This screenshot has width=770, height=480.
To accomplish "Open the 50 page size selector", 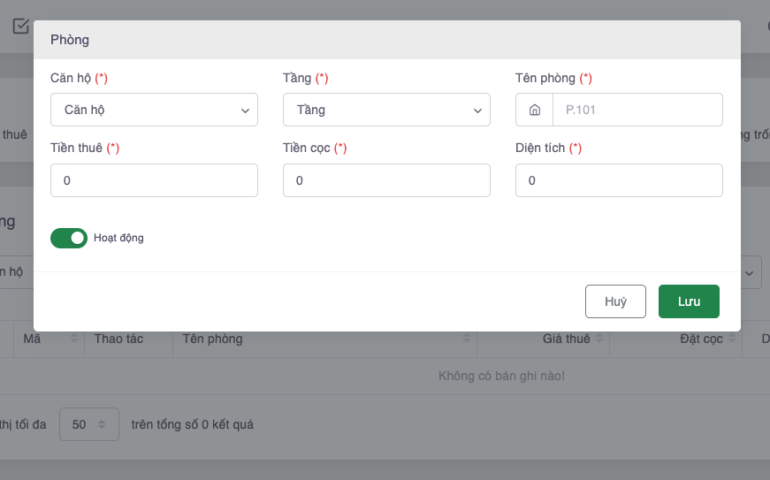I will pos(89,424).
